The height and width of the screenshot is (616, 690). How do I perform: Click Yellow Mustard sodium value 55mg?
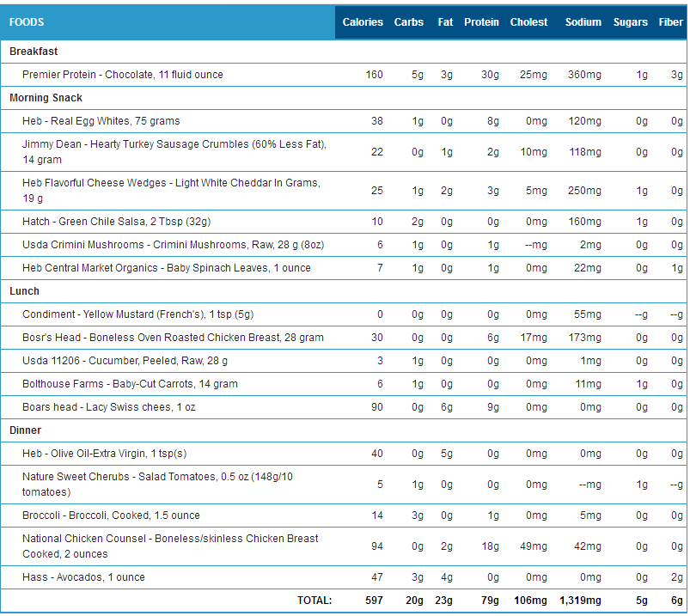pyautogui.click(x=588, y=314)
